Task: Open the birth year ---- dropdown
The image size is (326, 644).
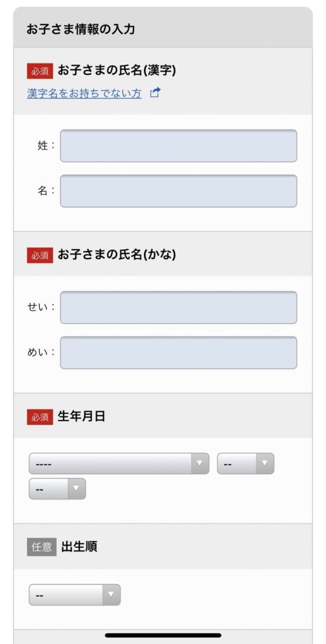Action: click(x=119, y=464)
